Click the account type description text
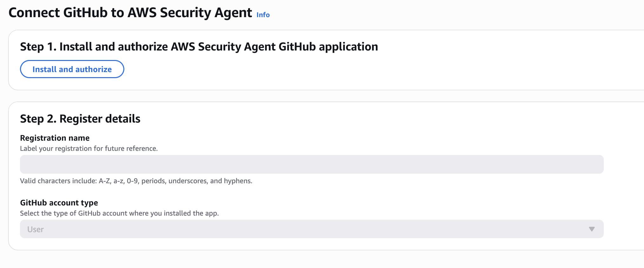Viewport: 644px width, 268px height. [x=119, y=213]
